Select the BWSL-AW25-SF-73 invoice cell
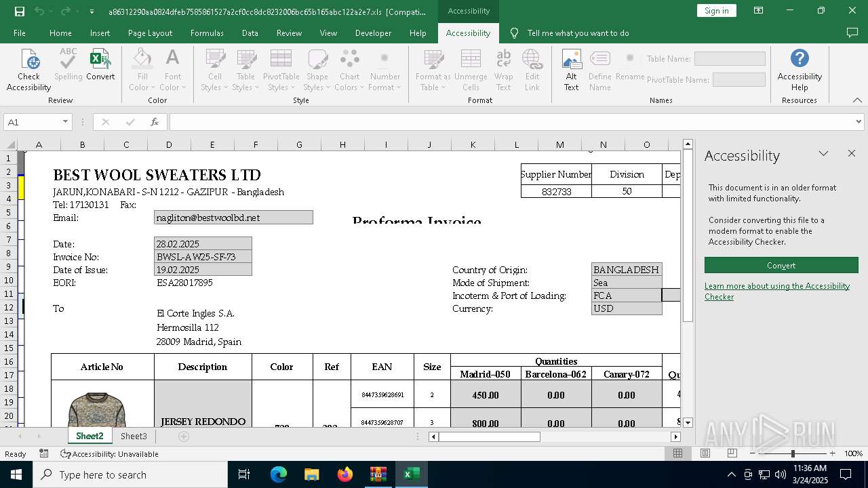868x488 pixels. [203, 257]
